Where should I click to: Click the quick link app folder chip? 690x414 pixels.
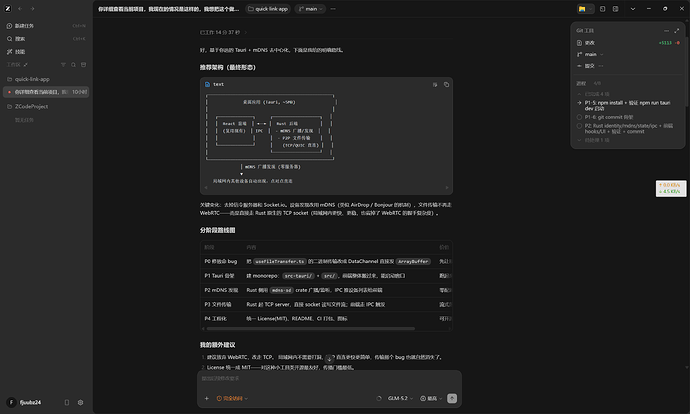268,9
